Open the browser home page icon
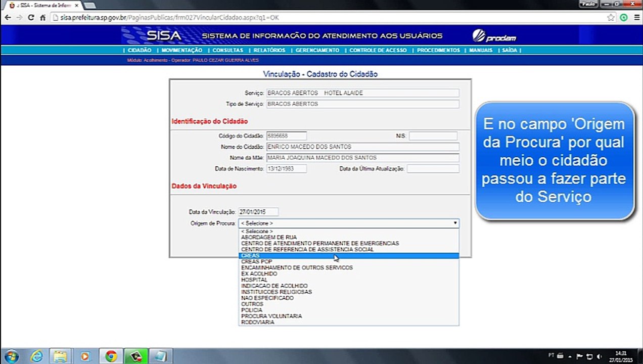 point(43,18)
